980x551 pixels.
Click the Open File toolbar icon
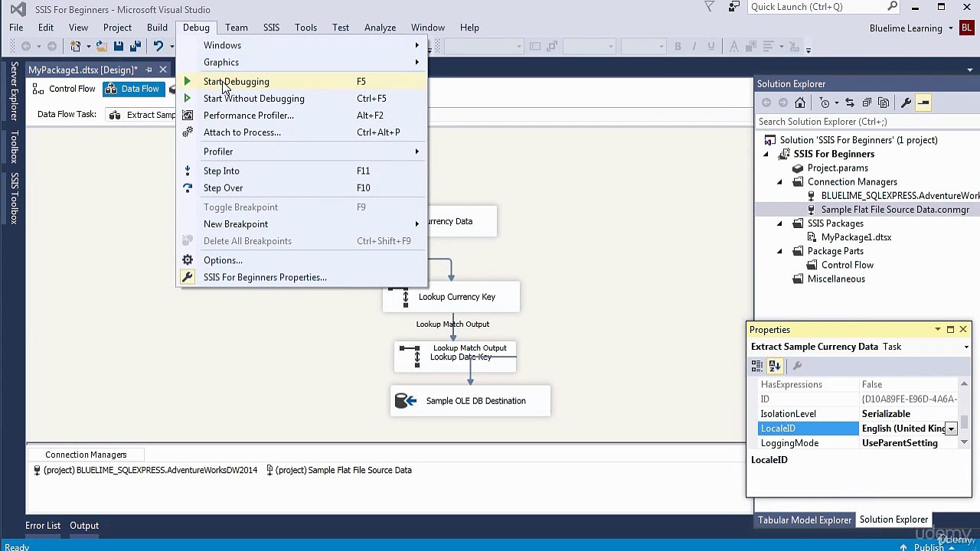(x=102, y=47)
